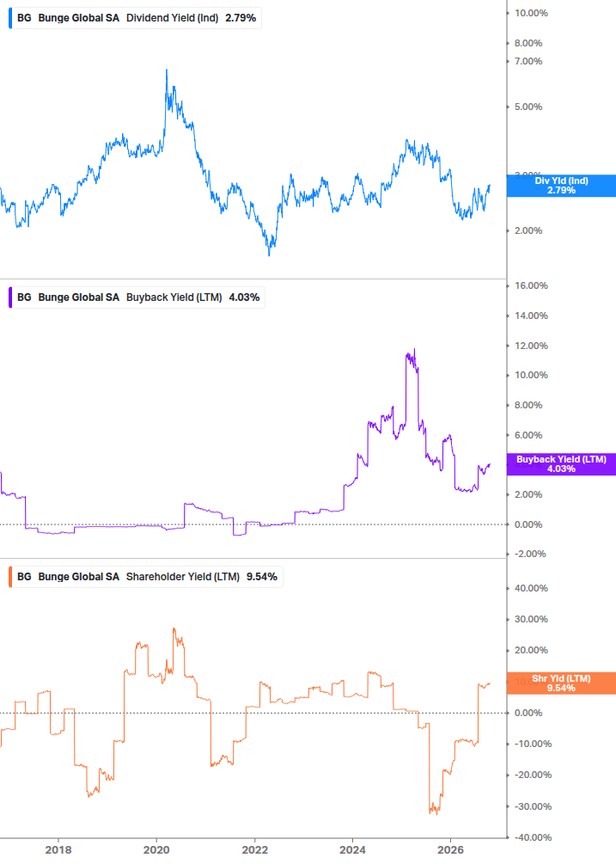Click the 14.00% tick on buyback yield axis
The image size is (616, 864).
531,316
